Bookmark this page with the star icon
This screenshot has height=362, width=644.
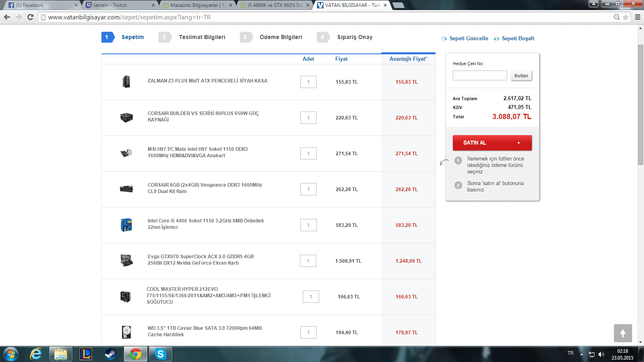tap(625, 17)
